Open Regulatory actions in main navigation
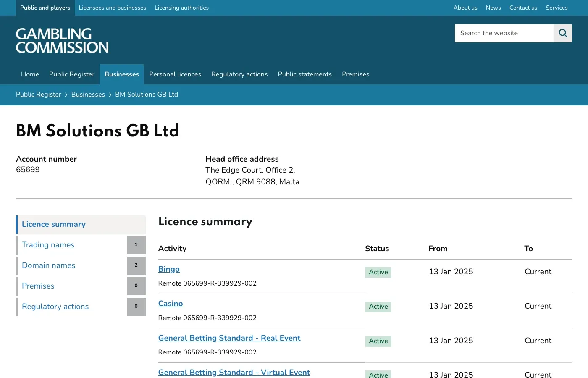 point(239,74)
